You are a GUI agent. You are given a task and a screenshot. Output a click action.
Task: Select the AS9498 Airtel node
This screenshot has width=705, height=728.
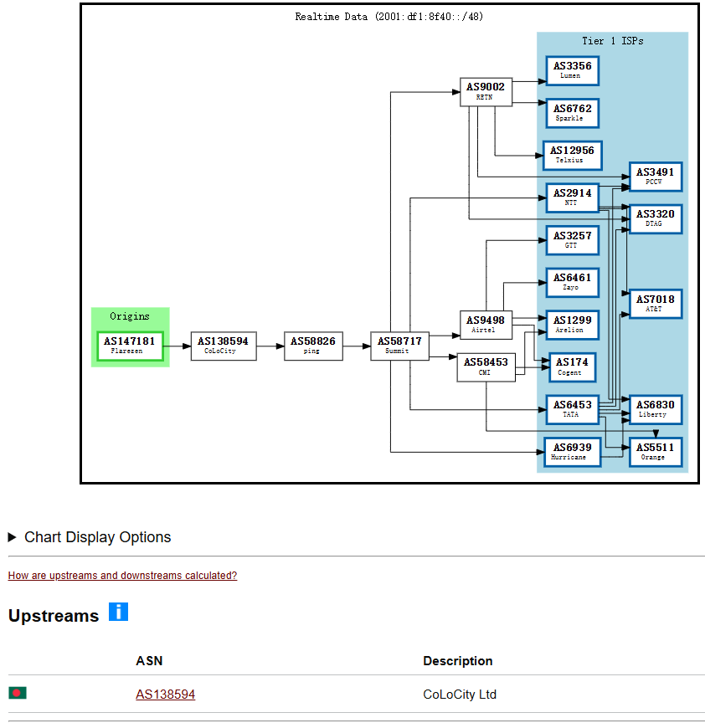point(486,325)
